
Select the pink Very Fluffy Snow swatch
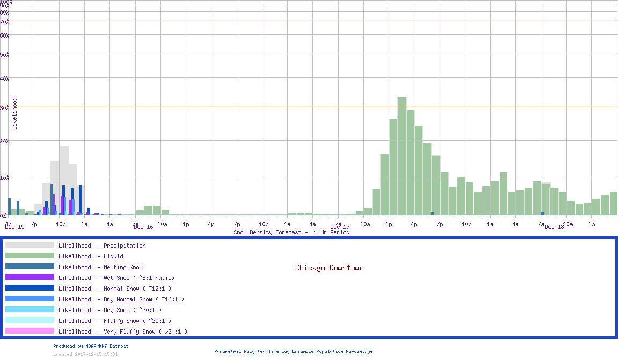pos(30,331)
